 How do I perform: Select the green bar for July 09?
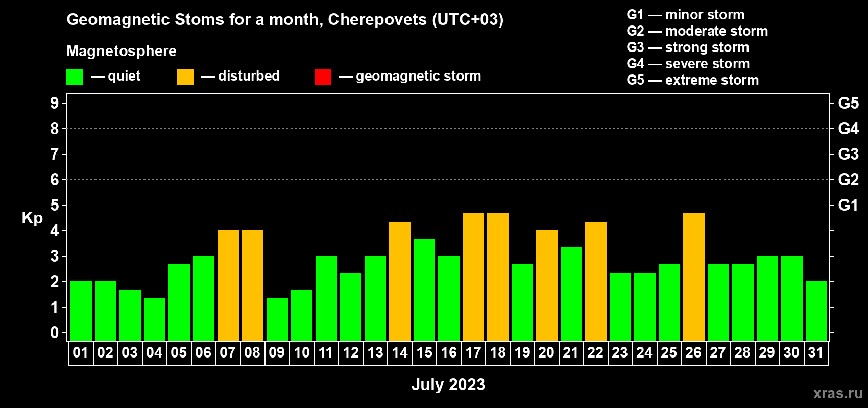(x=277, y=319)
